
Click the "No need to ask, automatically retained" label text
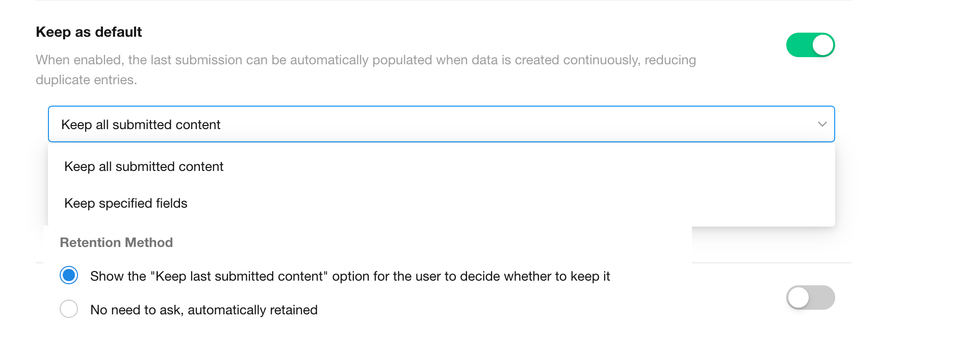tap(204, 310)
